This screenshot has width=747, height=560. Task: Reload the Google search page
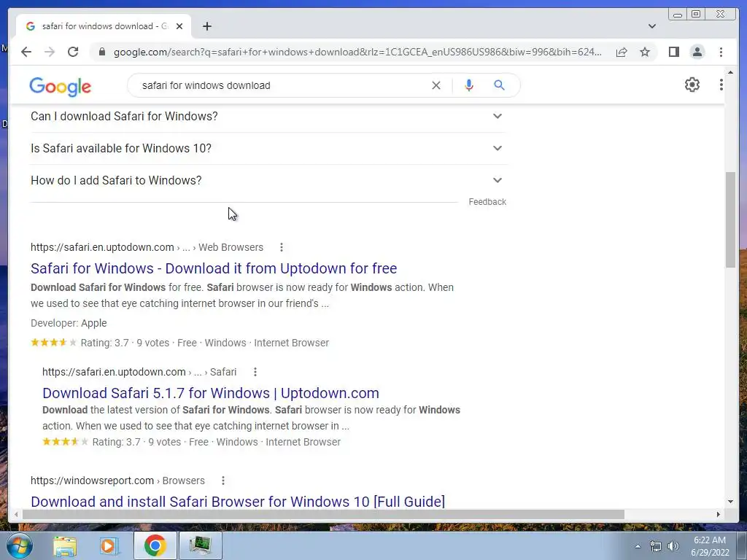coord(73,52)
